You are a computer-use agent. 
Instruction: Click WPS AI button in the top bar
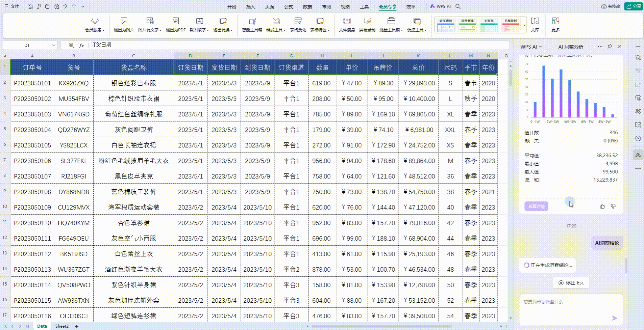(x=440, y=6)
